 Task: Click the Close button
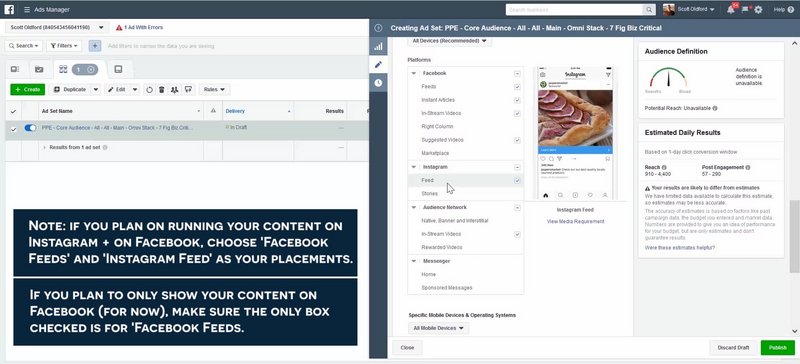click(x=407, y=348)
